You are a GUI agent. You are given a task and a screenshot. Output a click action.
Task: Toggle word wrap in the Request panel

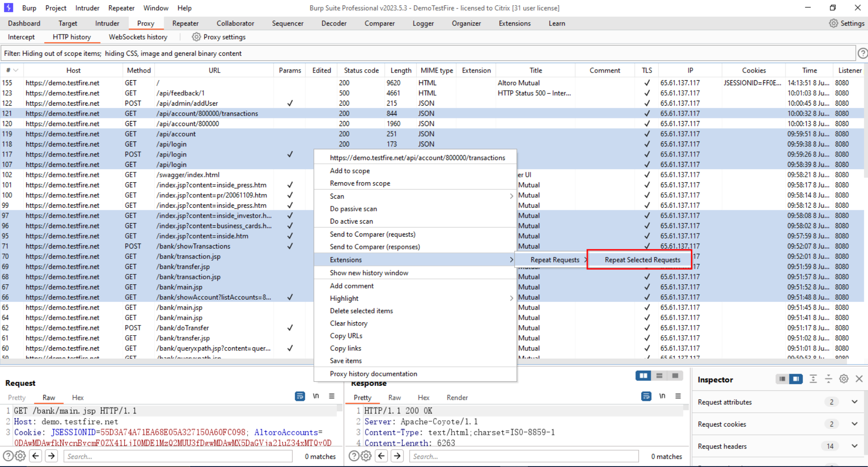pos(300,396)
